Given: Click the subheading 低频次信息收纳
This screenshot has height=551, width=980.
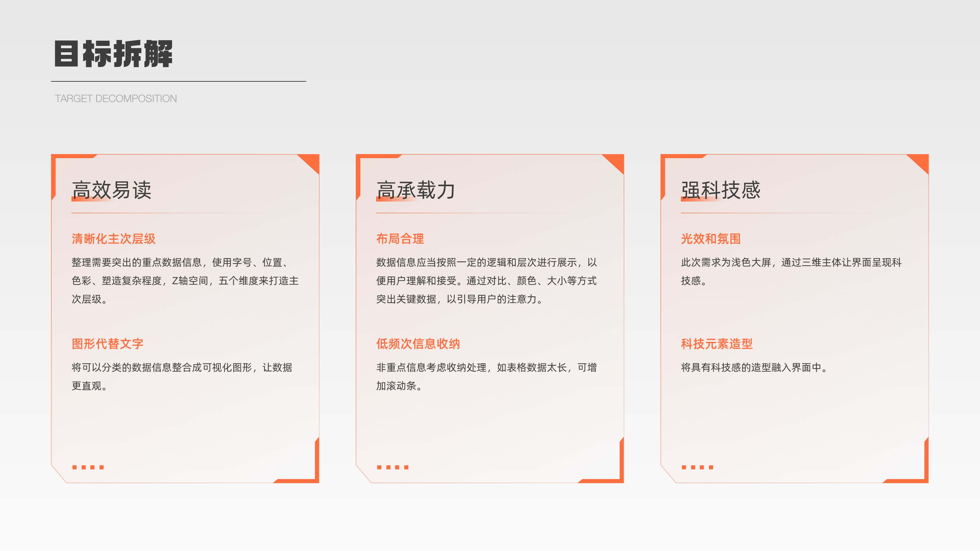Looking at the screenshot, I should point(418,344).
